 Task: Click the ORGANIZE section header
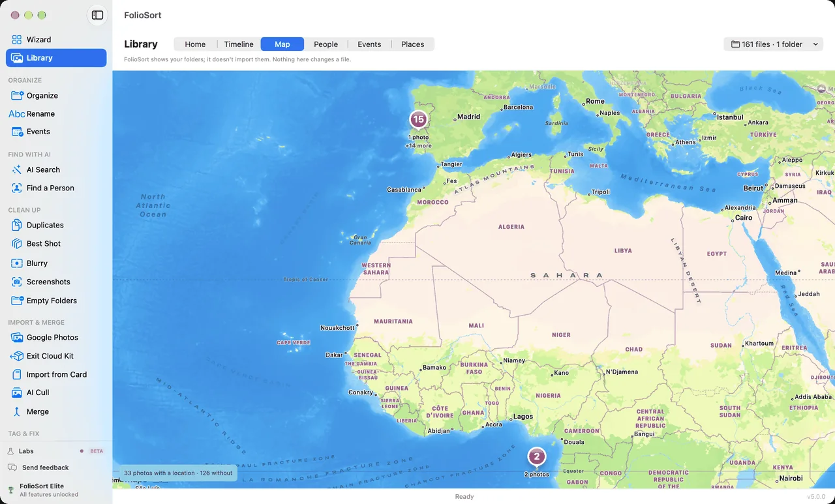coord(25,80)
